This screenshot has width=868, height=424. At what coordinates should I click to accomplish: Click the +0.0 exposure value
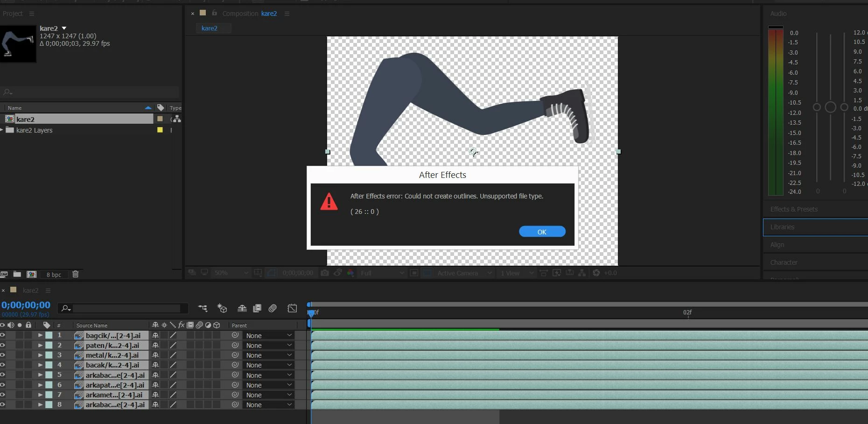pyautogui.click(x=610, y=273)
